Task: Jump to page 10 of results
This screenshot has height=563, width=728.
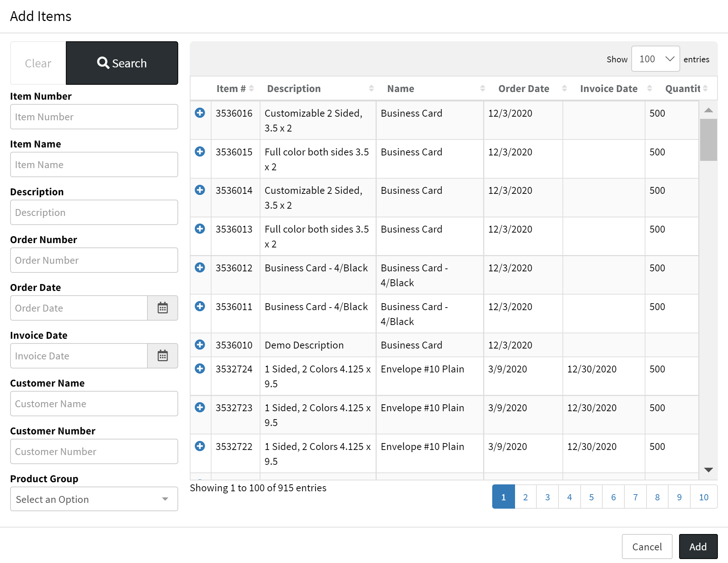Action: (703, 497)
